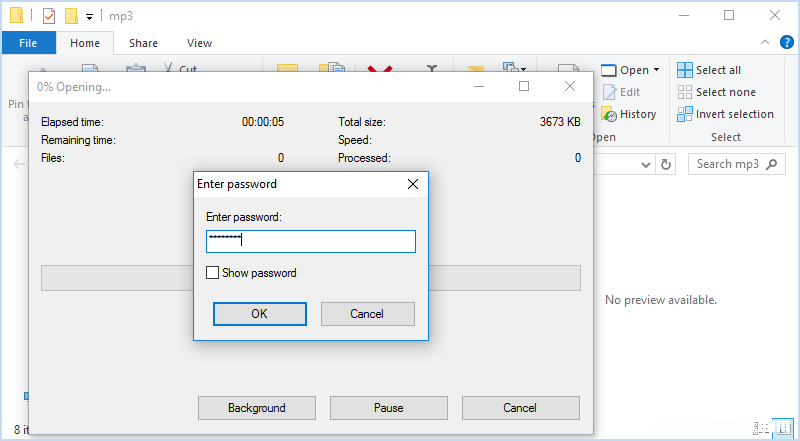Click the search magnifier icon

click(771, 164)
